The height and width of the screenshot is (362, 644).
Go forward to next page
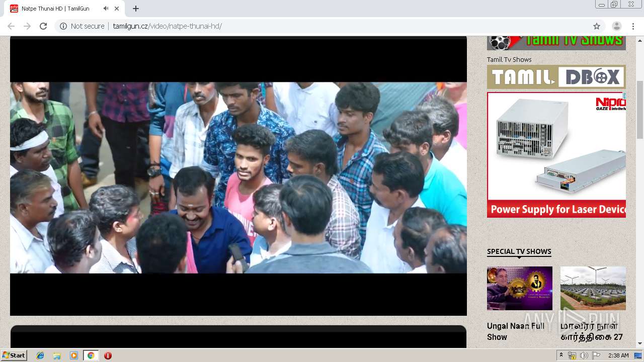click(27, 26)
